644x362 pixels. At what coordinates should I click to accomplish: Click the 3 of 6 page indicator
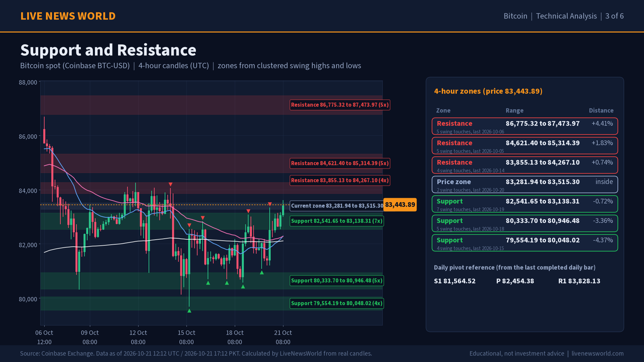(x=614, y=16)
